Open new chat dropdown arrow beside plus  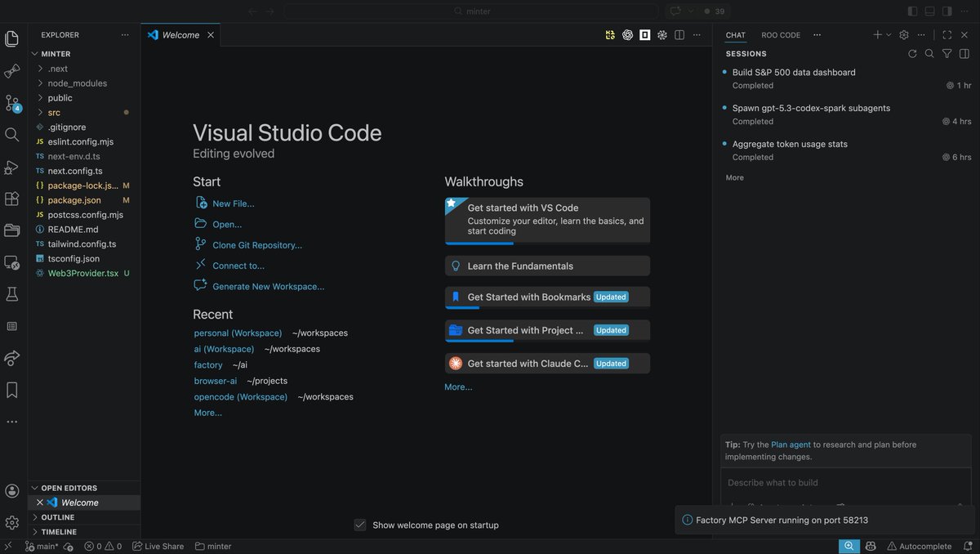[889, 35]
